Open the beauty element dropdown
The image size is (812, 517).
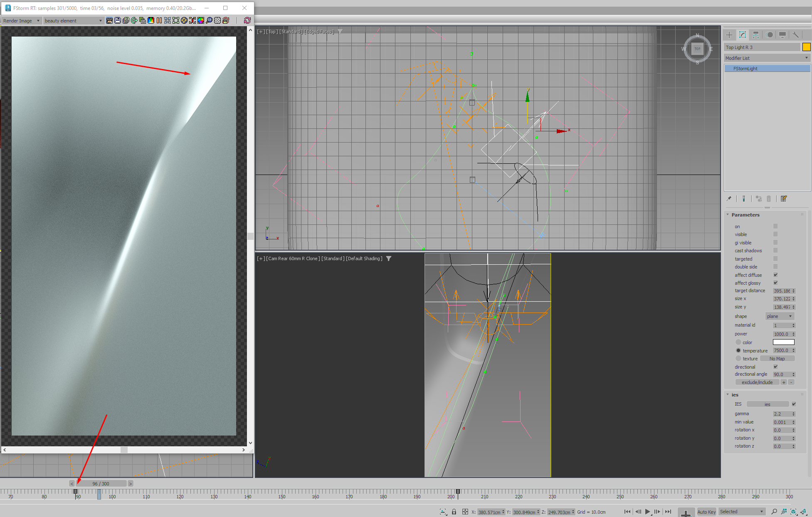click(73, 21)
